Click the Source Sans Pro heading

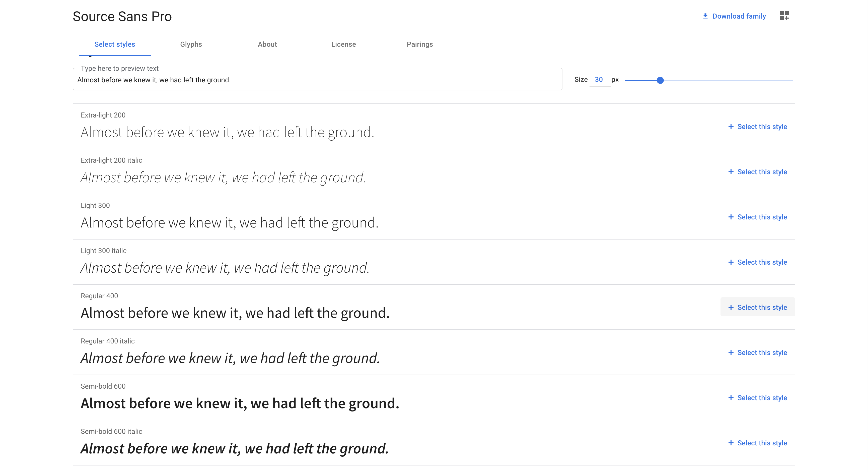click(122, 17)
